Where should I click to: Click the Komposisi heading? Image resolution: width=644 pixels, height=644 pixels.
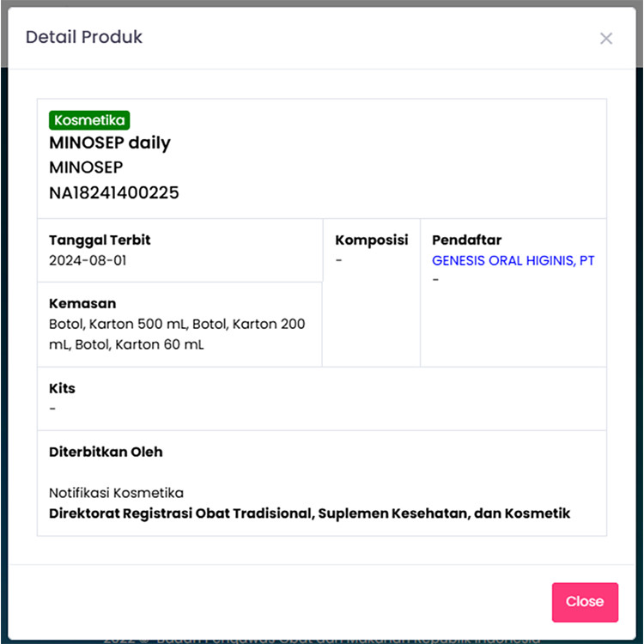(x=372, y=240)
